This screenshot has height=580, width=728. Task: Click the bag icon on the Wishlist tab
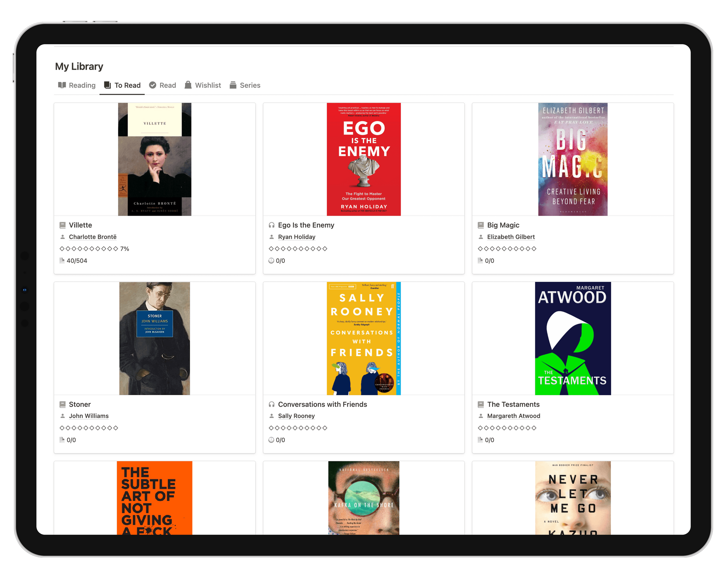(188, 85)
